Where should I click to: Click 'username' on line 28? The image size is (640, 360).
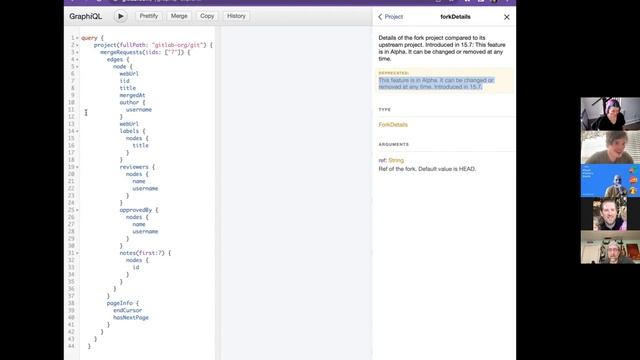(145, 231)
